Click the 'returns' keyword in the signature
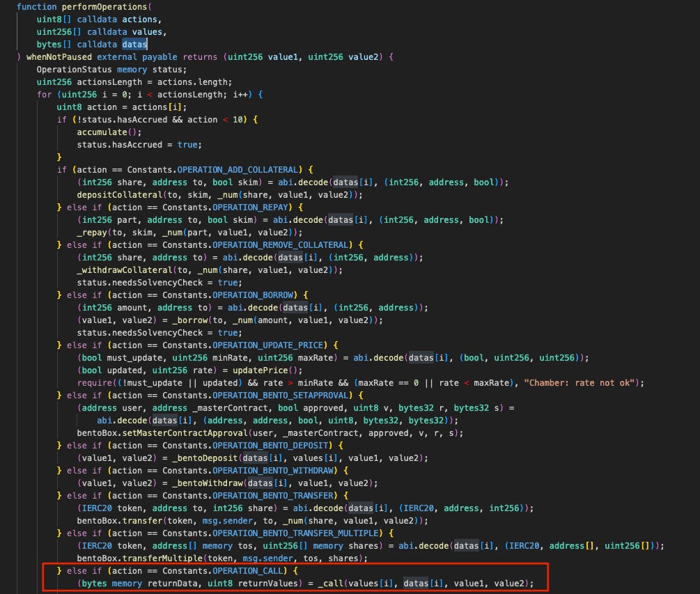The width and height of the screenshot is (700, 594). (x=200, y=56)
